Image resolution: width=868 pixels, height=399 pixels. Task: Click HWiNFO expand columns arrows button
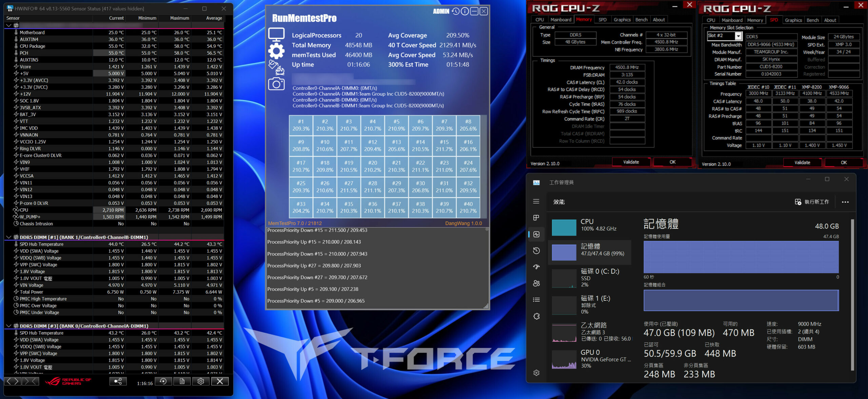pos(13,381)
